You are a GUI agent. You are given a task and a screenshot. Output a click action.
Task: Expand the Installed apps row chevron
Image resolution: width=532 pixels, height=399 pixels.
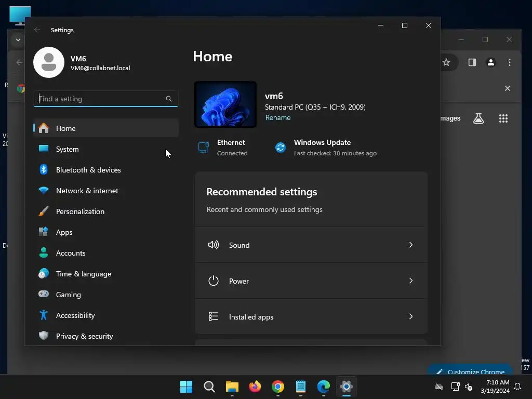point(411,316)
